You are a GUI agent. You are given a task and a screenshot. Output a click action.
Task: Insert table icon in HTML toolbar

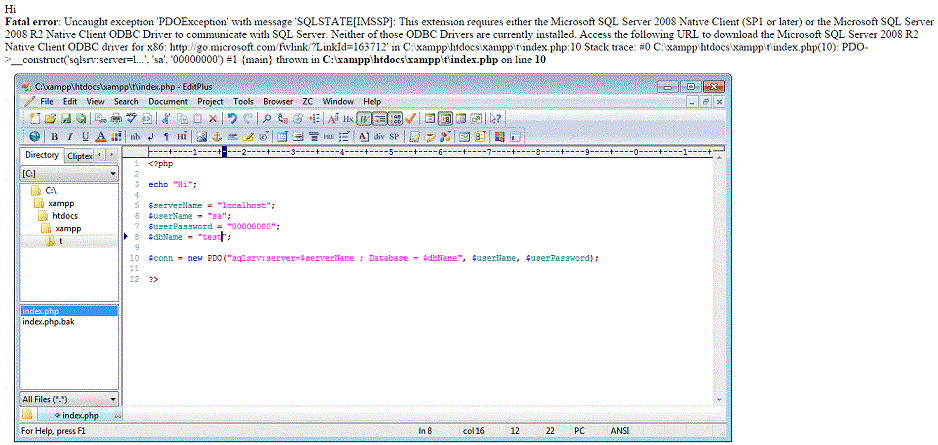282,136
